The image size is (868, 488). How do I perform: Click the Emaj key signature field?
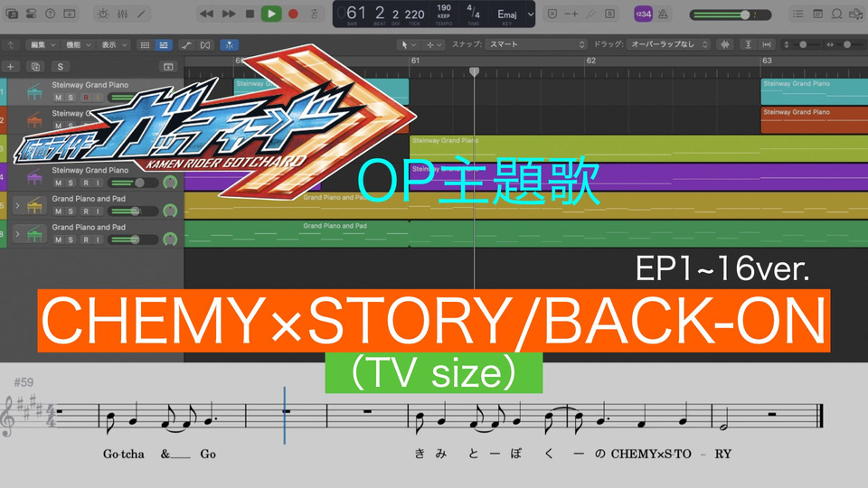[506, 14]
